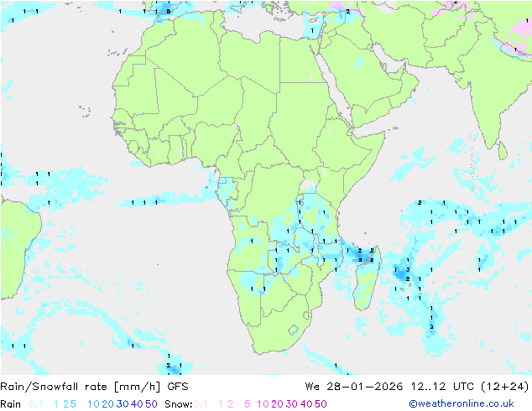532x411 pixels.
Task: Click the 'Rain/Snowfall rate [mm/h] GFS' title
Action: coord(94,387)
